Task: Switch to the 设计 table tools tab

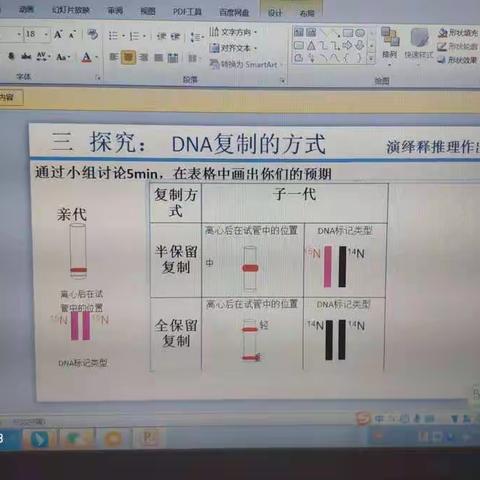Action: point(275,13)
